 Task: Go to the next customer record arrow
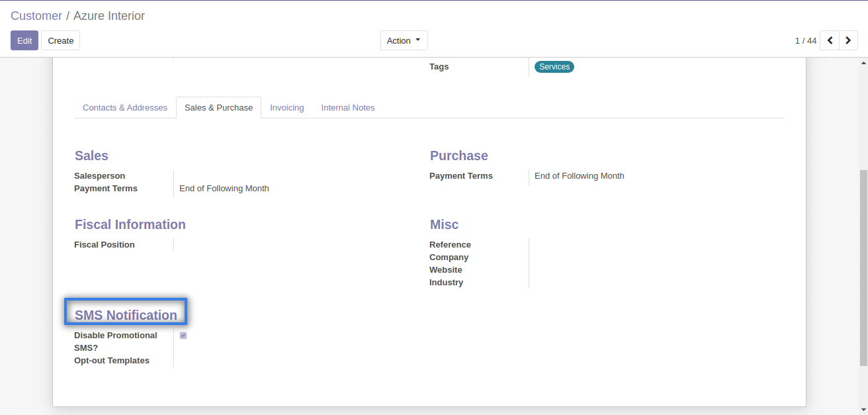(848, 40)
